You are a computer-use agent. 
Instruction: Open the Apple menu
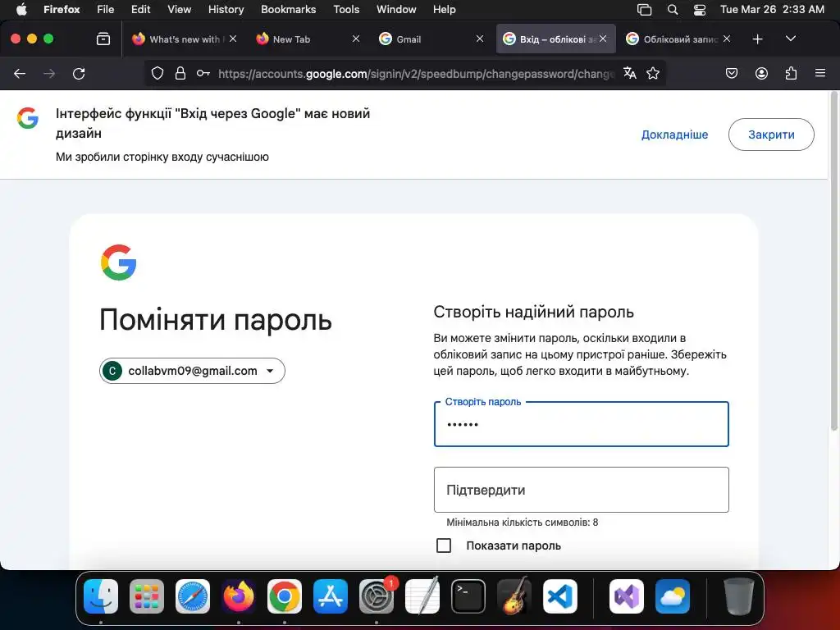[x=21, y=9]
